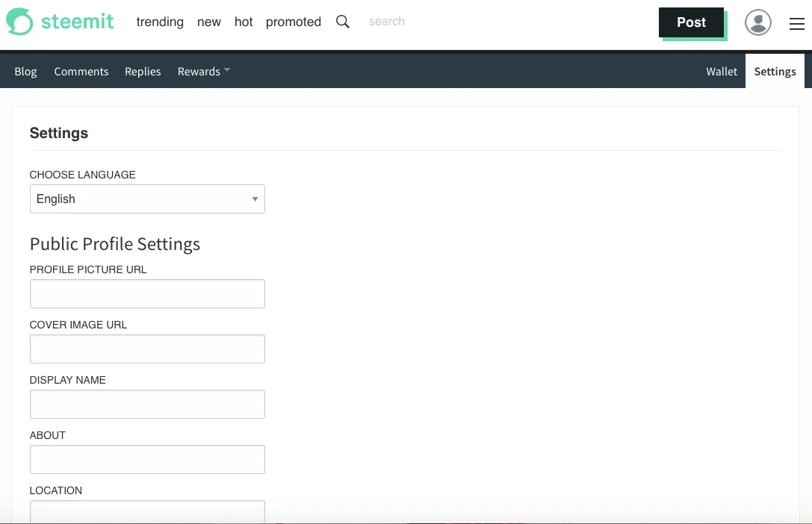Open the user avatar profile icon
This screenshot has height=524, width=812.
(757, 22)
